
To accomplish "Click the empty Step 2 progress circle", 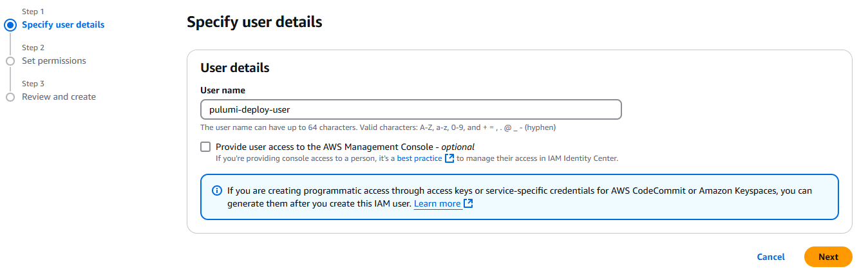I will coord(10,61).
